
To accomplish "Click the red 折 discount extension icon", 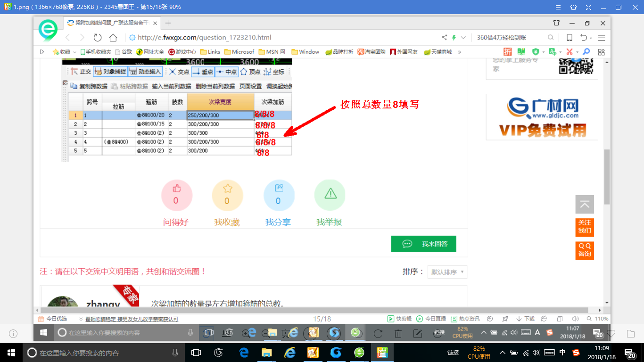I will click(x=507, y=52).
